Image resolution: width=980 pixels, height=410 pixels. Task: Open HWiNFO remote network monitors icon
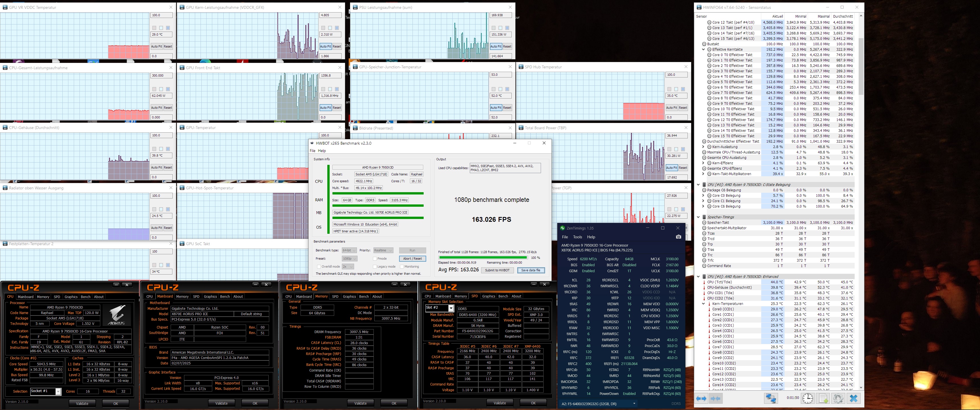point(771,398)
